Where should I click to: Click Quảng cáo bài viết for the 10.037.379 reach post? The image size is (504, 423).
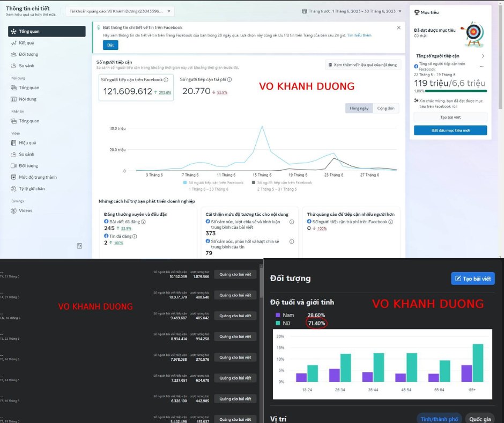point(235,295)
